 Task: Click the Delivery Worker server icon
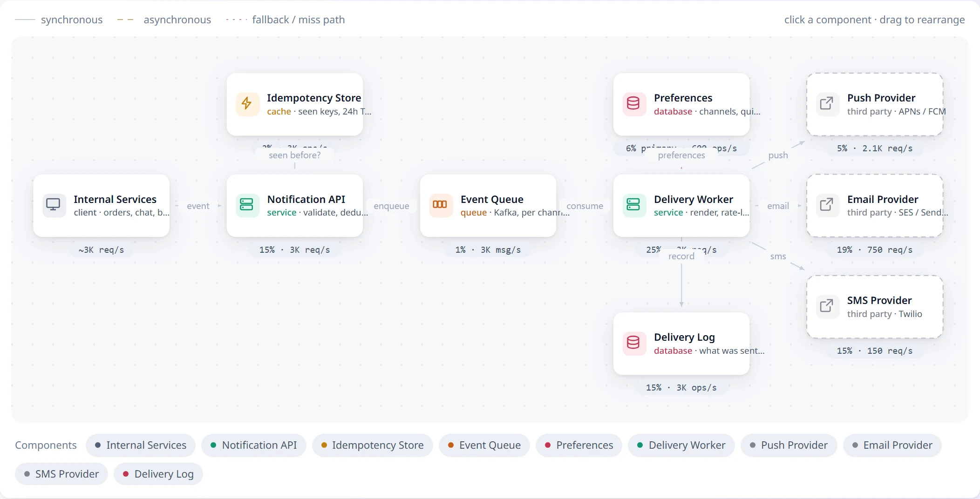(633, 205)
